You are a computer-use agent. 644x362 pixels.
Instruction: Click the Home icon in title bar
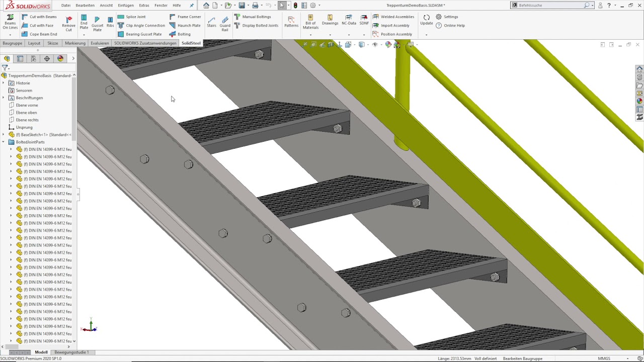point(206,6)
